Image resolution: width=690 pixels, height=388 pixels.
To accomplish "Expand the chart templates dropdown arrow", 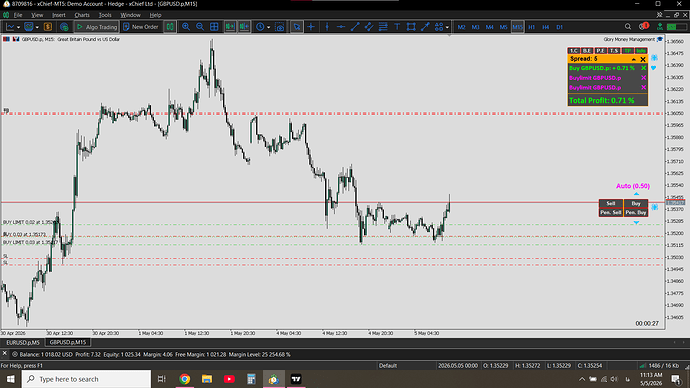I will pyautogui.click(x=37, y=27).
